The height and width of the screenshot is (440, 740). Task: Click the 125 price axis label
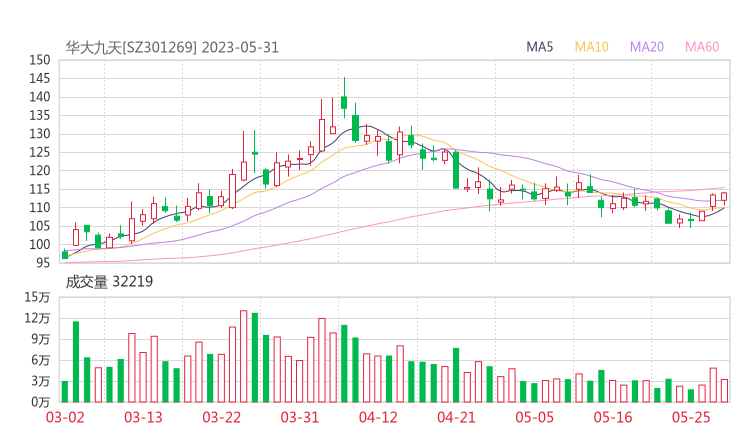[40, 152]
